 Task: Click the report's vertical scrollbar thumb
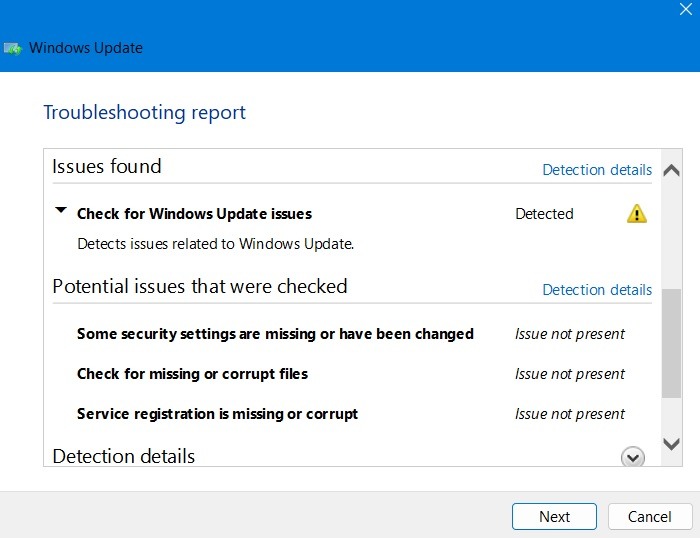[x=671, y=343]
